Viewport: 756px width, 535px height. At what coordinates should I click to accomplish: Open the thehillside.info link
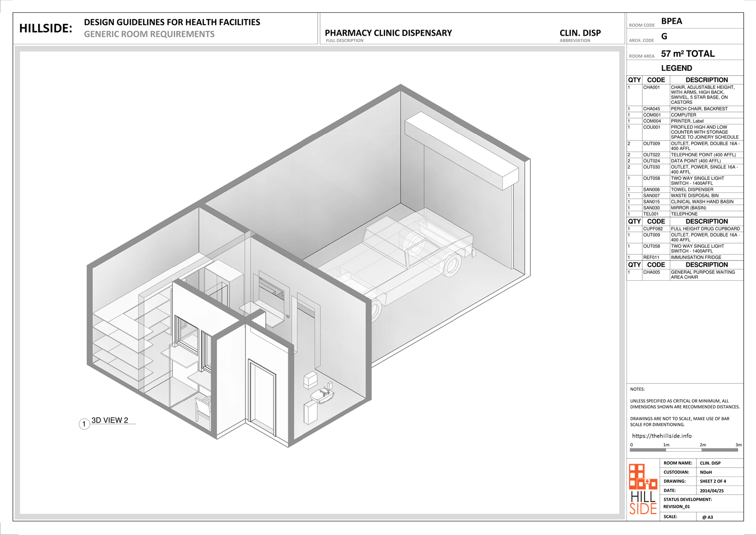[x=661, y=435]
